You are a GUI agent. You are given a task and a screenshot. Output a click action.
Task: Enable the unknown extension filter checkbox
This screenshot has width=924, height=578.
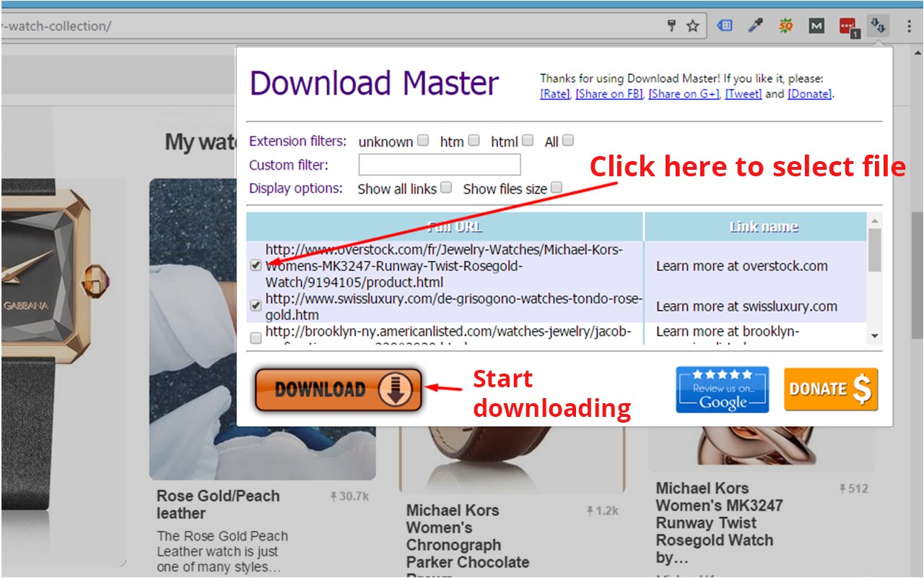(422, 141)
